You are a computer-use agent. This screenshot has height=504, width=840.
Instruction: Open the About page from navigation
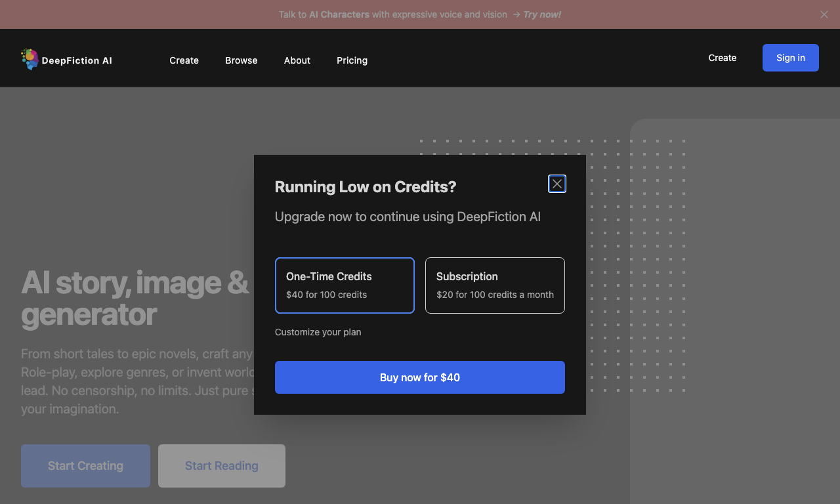point(297,60)
